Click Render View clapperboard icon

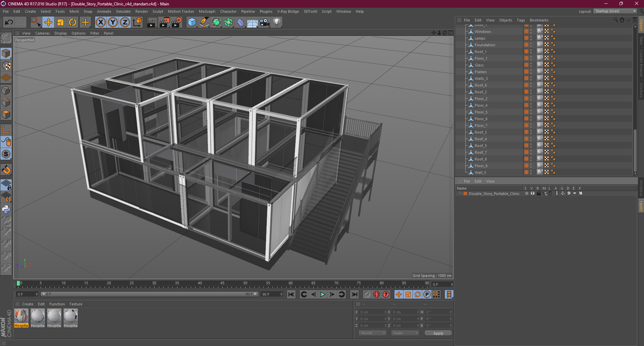pos(152,22)
